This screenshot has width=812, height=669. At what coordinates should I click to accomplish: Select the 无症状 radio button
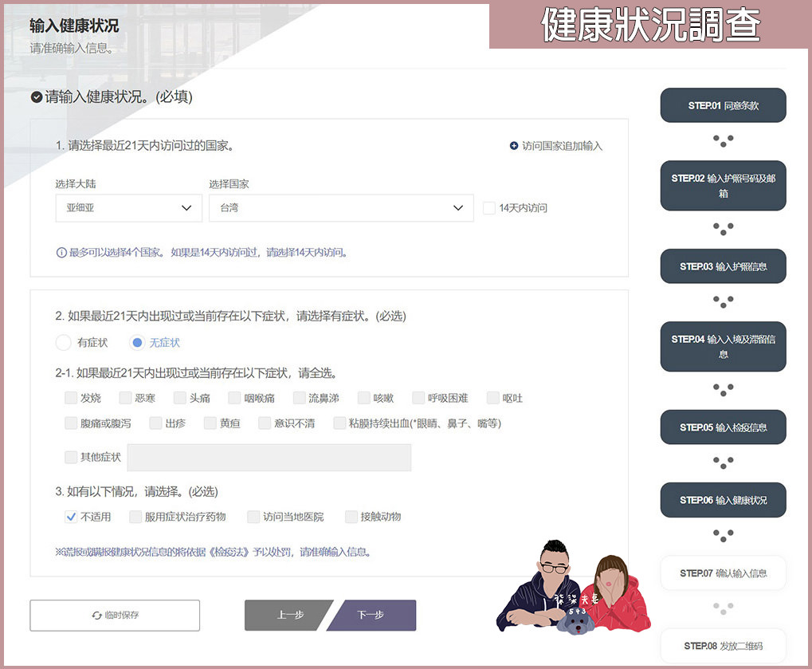(137, 343)
